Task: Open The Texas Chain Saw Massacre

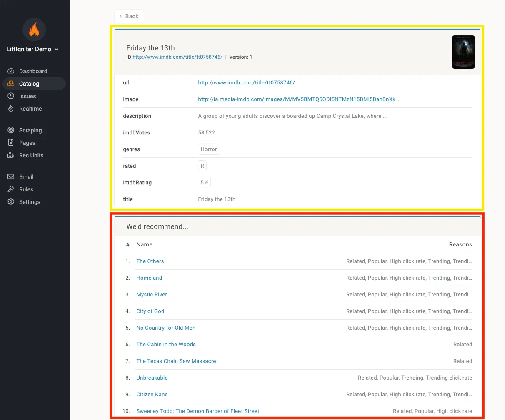Action: tap(176, 361)
